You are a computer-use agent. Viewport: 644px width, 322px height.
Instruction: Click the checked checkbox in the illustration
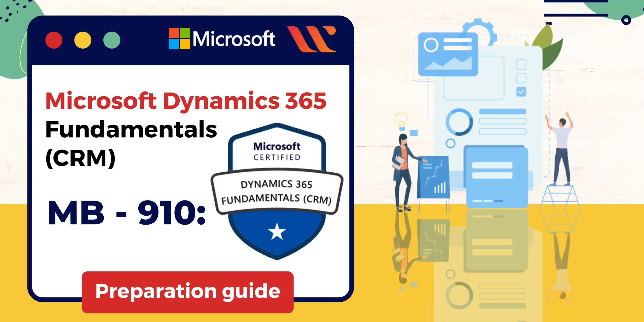pyautogui.click(x=521, y=92)
